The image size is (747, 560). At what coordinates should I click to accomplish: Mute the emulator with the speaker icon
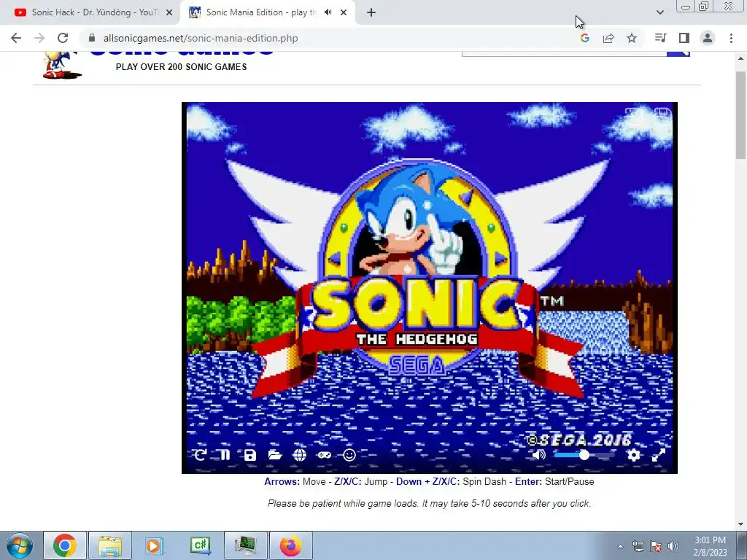click(x=539, y=455)
